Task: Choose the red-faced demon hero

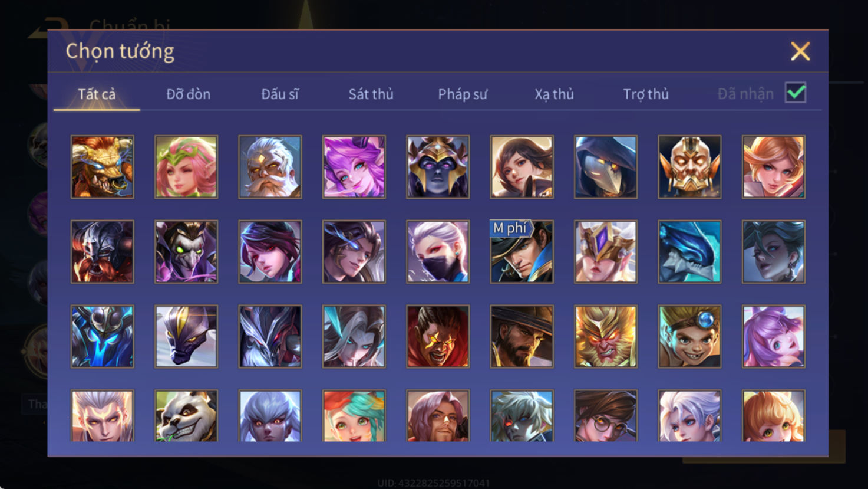Action: point(438,337)
